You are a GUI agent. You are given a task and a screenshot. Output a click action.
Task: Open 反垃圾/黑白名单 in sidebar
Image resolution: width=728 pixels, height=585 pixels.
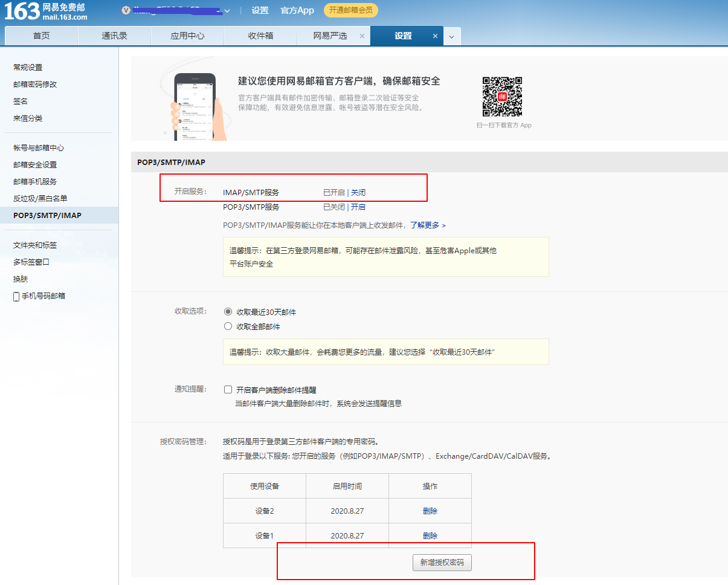tap(40, 199)
